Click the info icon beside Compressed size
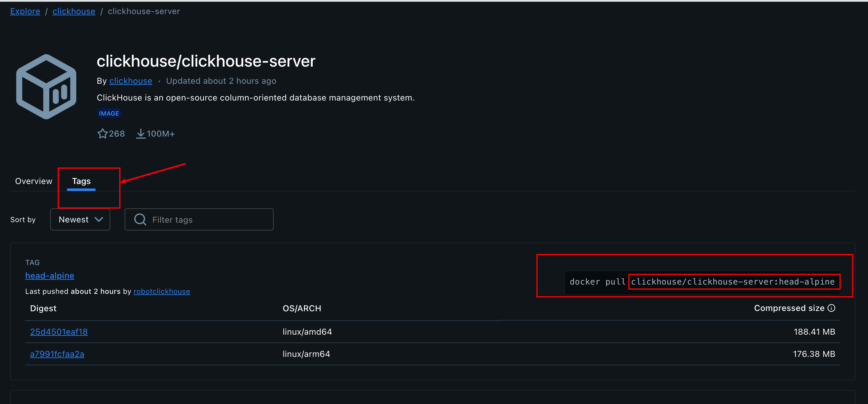868x404 pixels. point(831,308)
